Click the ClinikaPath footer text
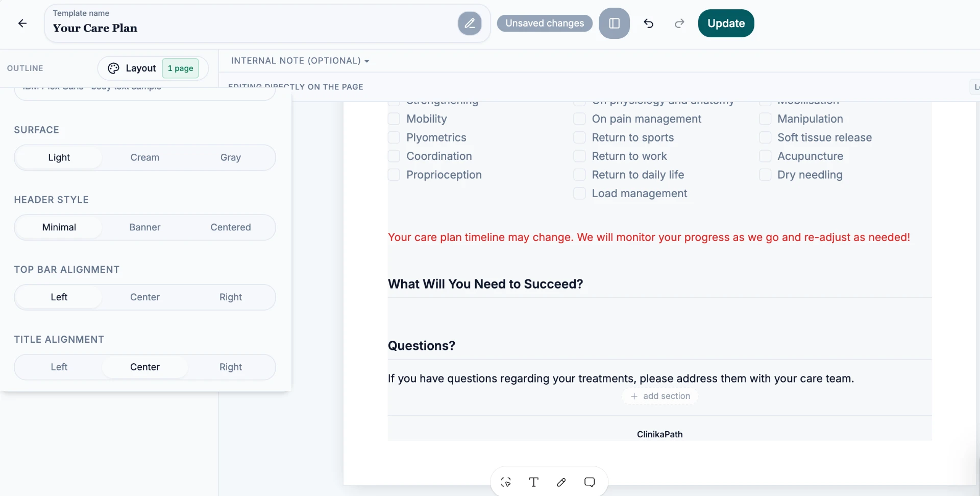This screenshot has width=980, height=496. (659, 435)
